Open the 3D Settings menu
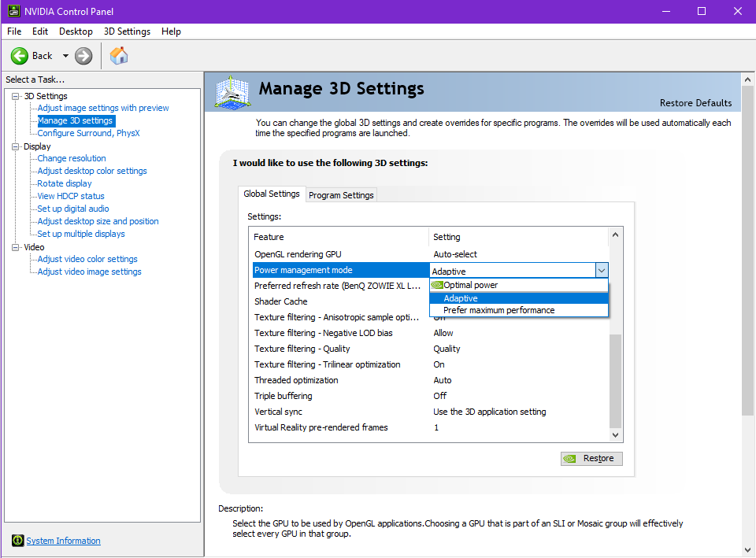The width and height of the screenshot is (756, 558). point(127,31)
